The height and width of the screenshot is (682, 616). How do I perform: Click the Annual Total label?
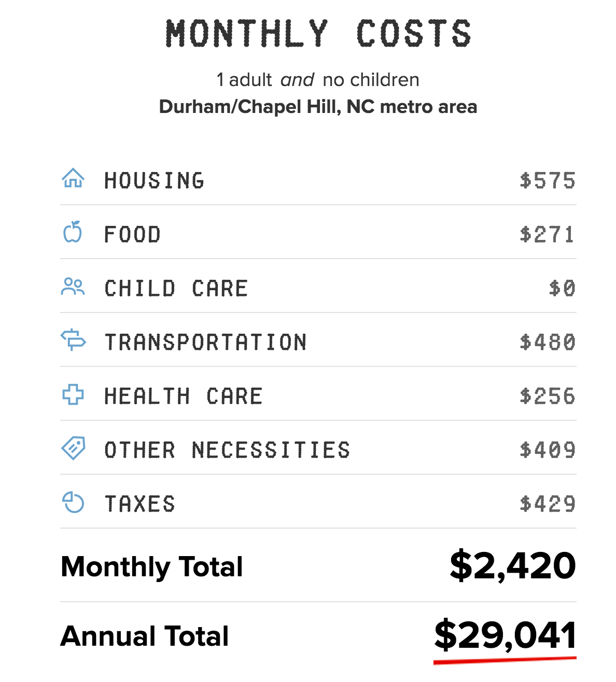[145, 636]
